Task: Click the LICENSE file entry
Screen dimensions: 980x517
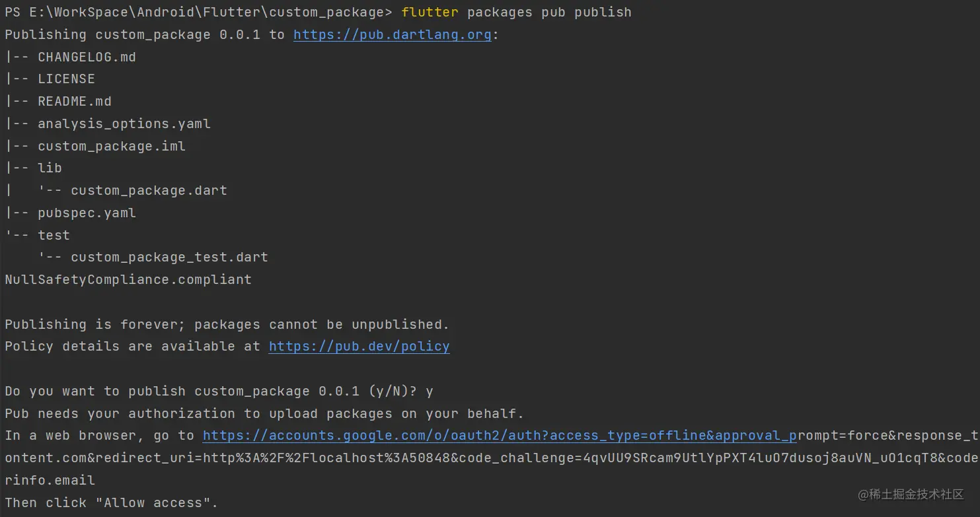Action: [x=66, y=79]
